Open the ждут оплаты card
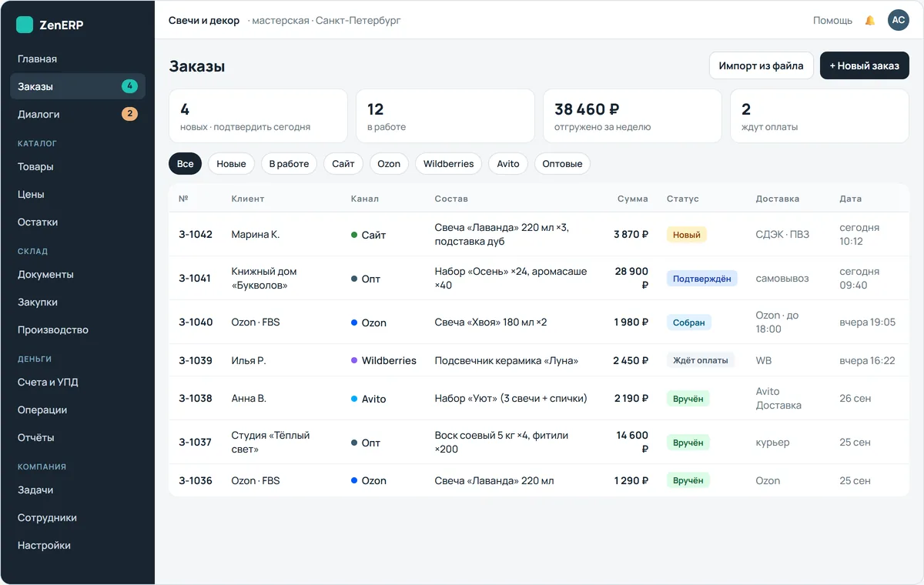Image resolution: width=924 pixels, height=585 pixels. [819, 115]
